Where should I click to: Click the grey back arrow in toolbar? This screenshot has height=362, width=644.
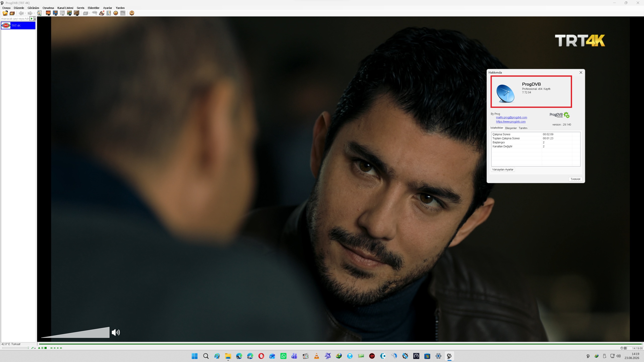pos(21,13)
